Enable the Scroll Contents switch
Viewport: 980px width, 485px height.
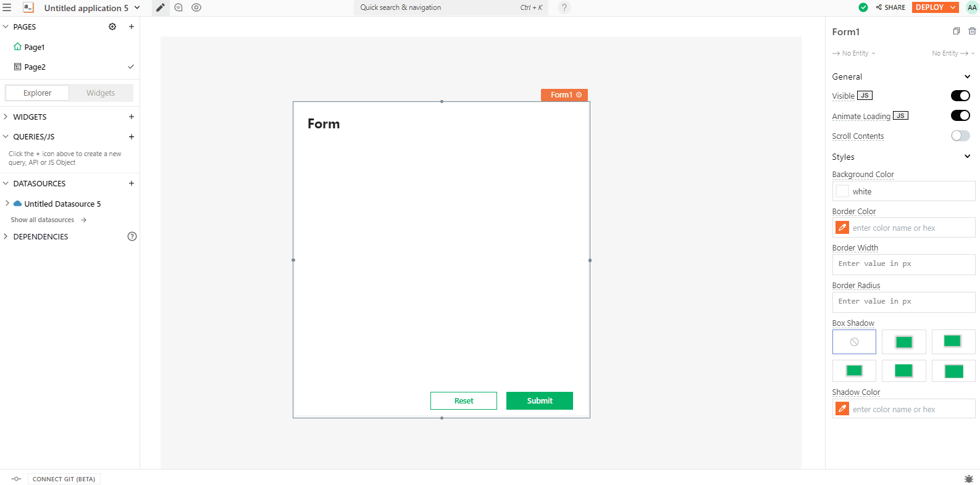[960, 136]
